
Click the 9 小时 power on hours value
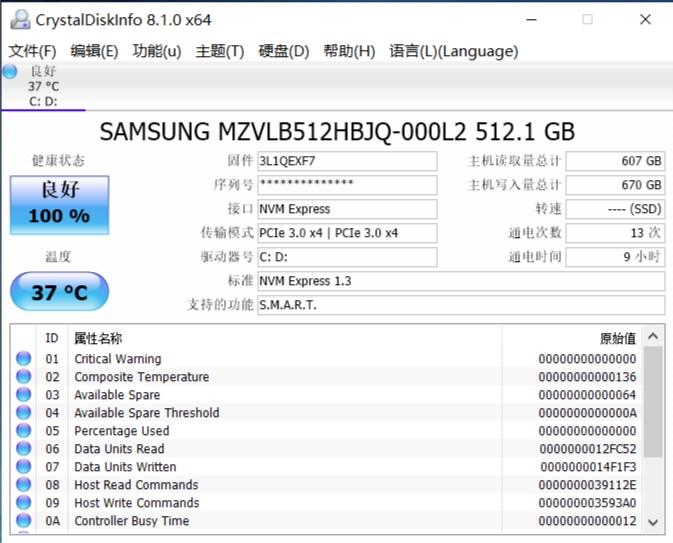(x=615, y=257)
